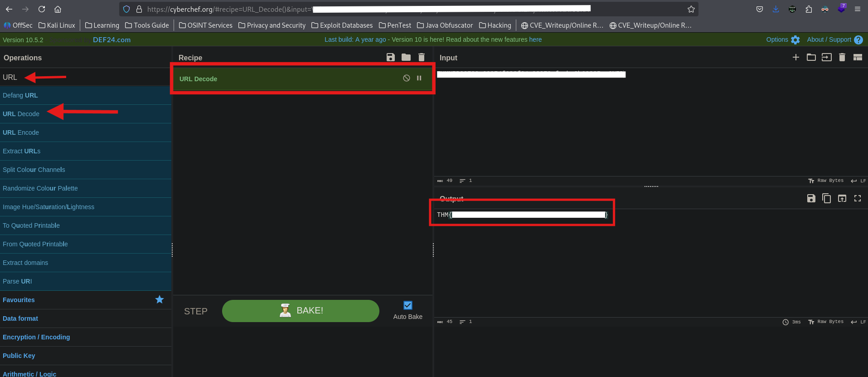Set breakpoint on URL Decode operation
The image size is (868, 377).
(419, 78)
